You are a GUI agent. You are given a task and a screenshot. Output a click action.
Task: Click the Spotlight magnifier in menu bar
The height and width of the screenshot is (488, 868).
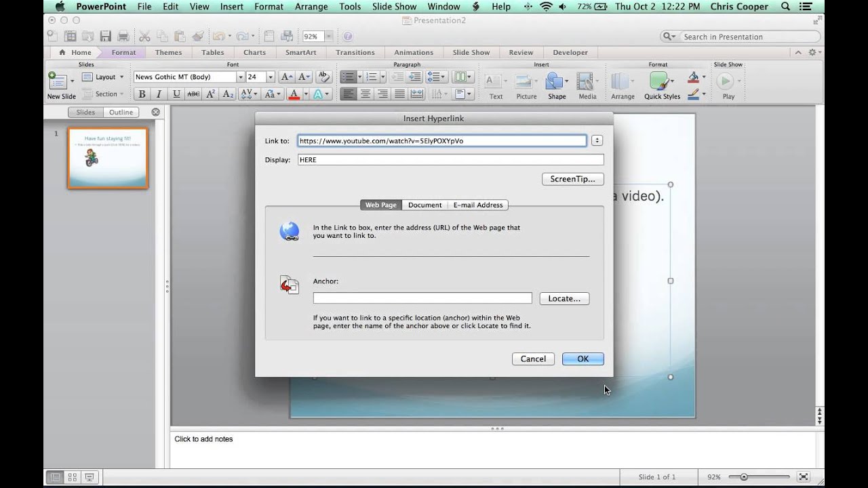click(785, 7)
